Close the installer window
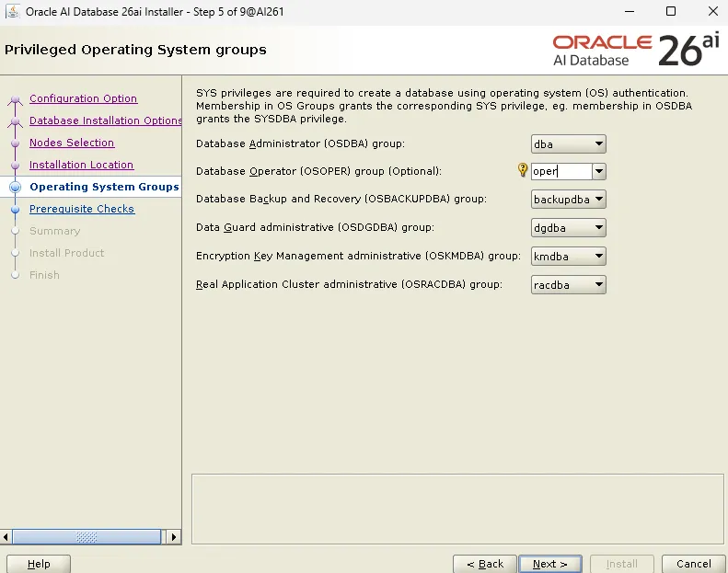The width and height of the screenshot is (728, 573). point(713,11)
